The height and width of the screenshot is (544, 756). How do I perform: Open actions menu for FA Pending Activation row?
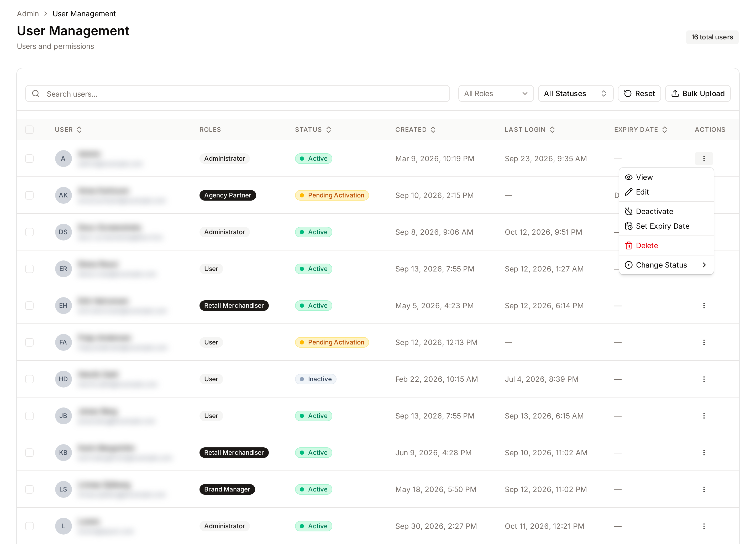[x=704, y=342]
